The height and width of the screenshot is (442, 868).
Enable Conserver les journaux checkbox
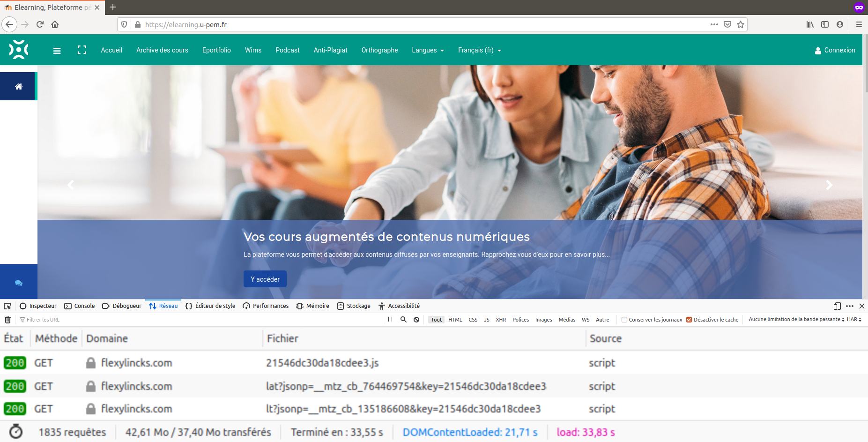(624, 320)
